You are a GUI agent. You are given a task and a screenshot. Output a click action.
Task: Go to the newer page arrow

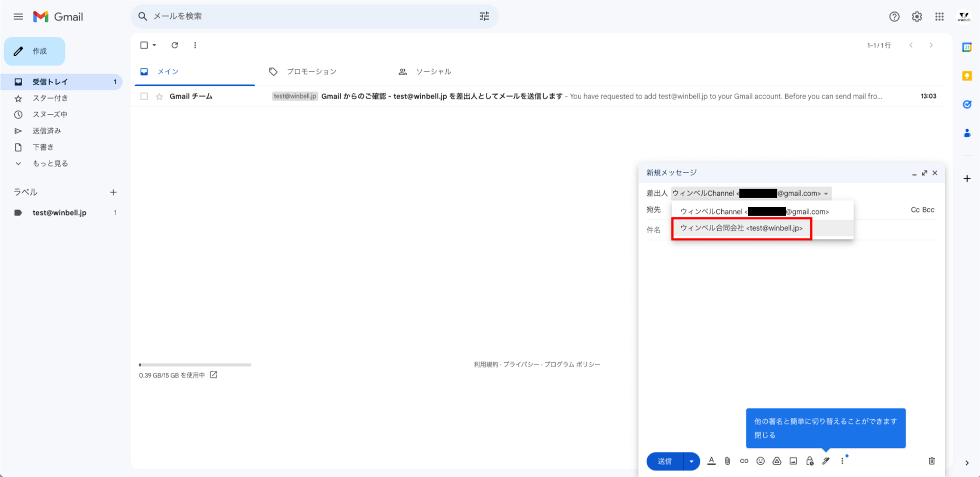[x=911, y=45]
